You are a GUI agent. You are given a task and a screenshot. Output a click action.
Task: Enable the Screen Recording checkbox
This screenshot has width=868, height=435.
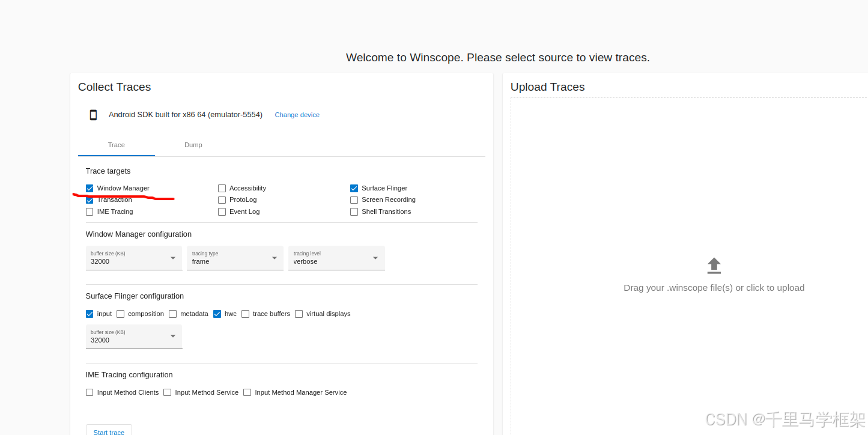[x=354, y=200]
